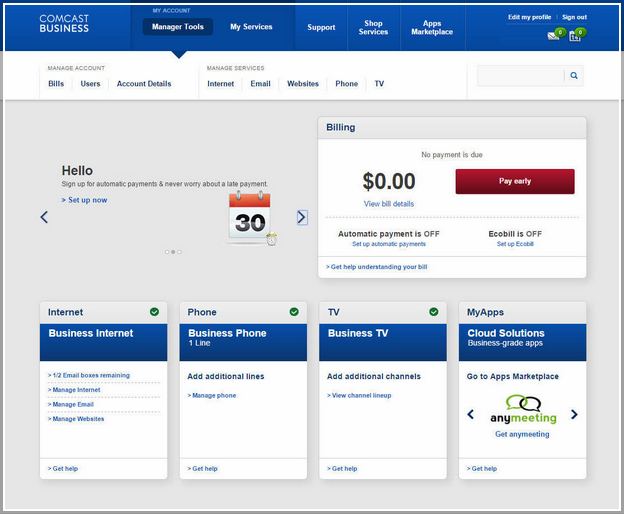
Task: Go to Users under Manage Account
Action: [90, 84]
